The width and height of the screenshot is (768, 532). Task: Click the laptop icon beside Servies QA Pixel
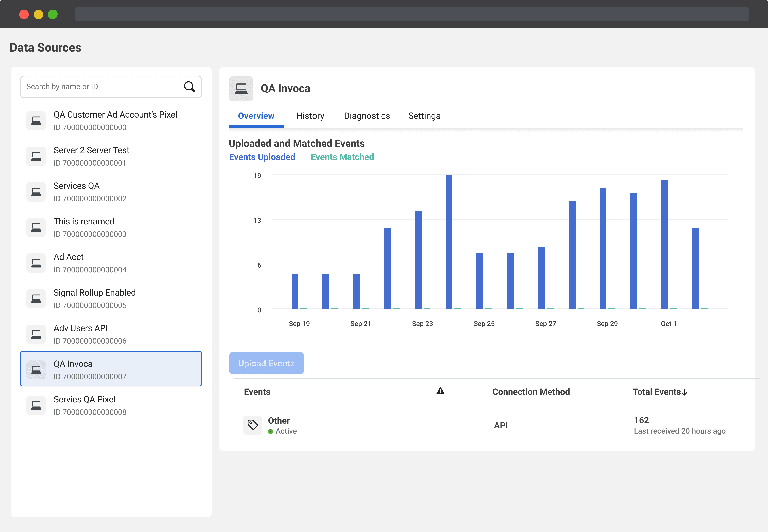click(x=36, y=405)
